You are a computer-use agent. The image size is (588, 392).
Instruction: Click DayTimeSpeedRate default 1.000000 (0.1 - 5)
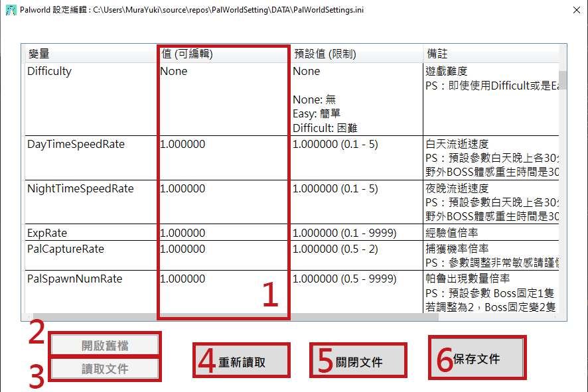coord(335,145)
